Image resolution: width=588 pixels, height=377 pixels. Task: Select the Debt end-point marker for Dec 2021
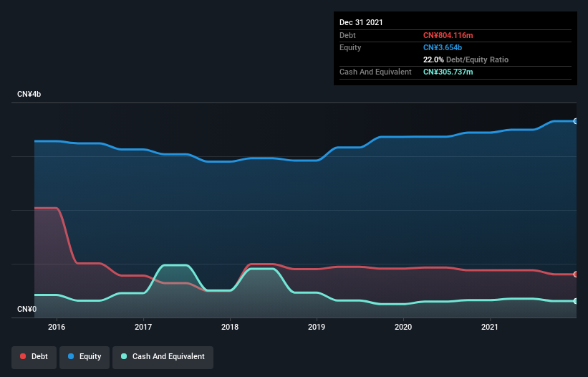pos(576,275)
